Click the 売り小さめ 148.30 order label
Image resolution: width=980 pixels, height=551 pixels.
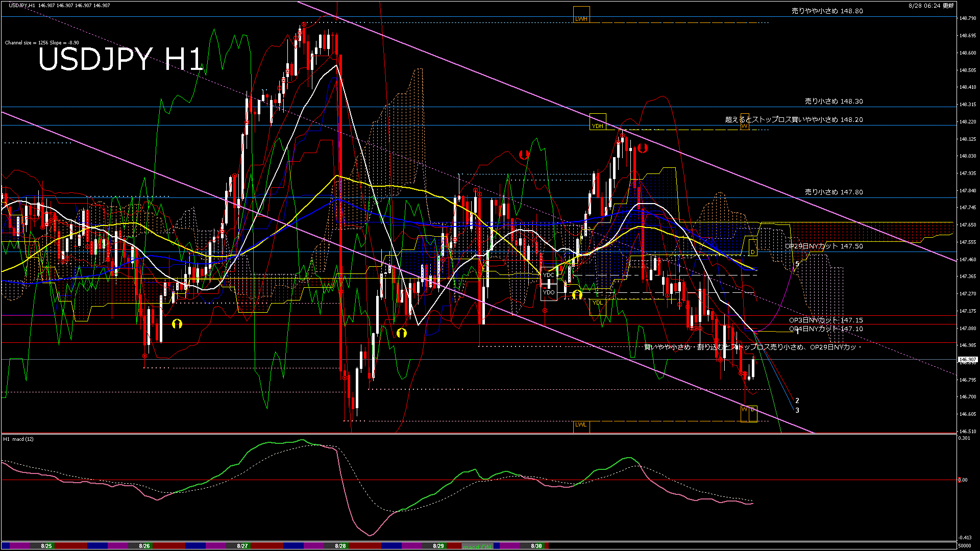(834, 102)
